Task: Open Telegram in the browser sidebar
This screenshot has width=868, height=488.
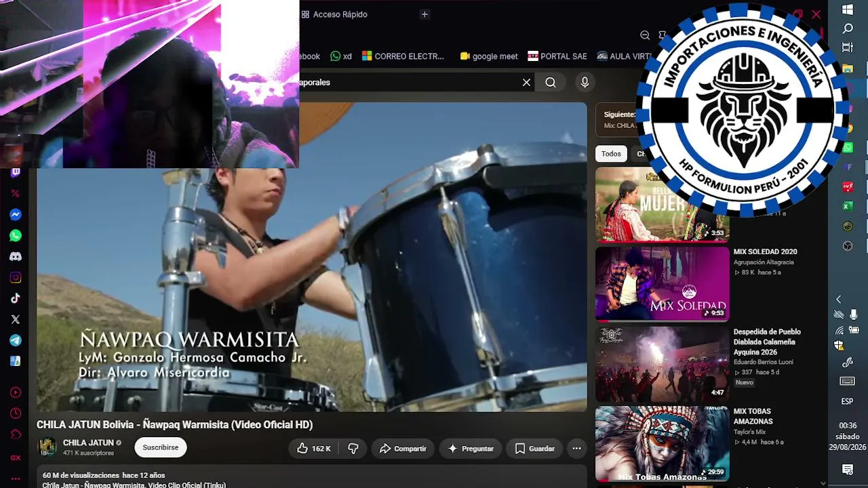Action: point(16,340)
